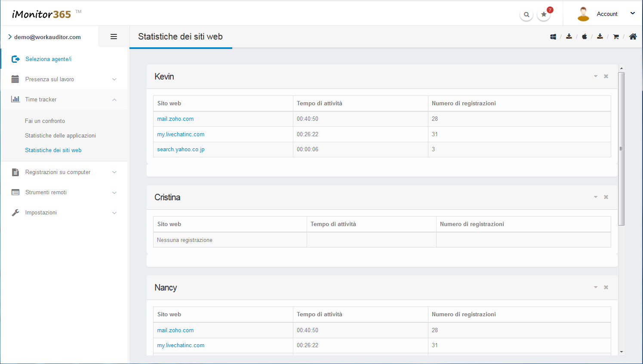Open Statistiche delle applicazioni
This screenshot has width=643, height=364.
[60, 136]
